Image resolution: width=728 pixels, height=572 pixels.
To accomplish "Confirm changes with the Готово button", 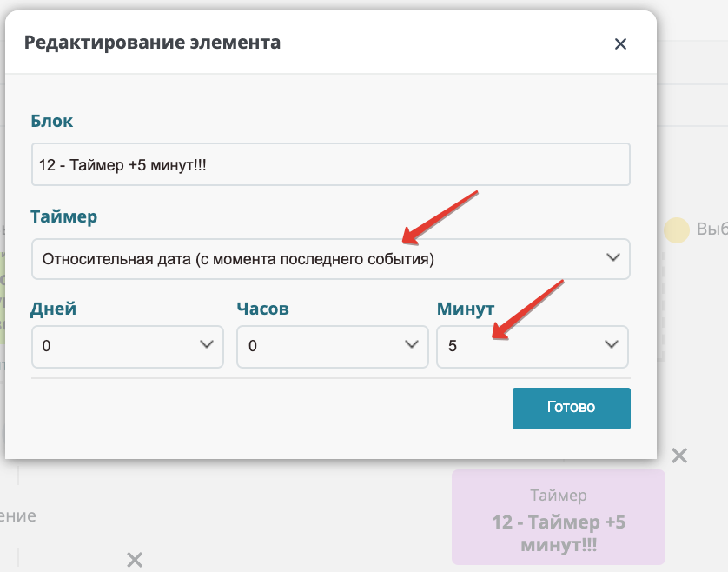I will (572, 409).
